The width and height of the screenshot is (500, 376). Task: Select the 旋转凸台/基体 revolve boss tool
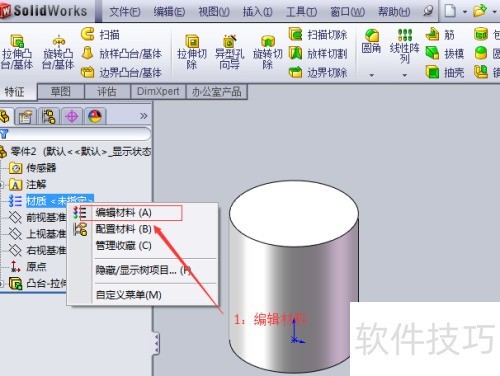[x=58, y=52]
